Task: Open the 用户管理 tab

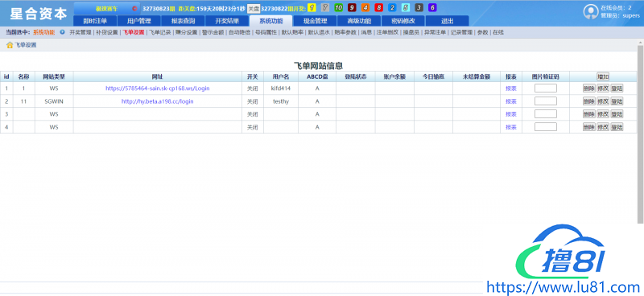Action: [138, 21]
